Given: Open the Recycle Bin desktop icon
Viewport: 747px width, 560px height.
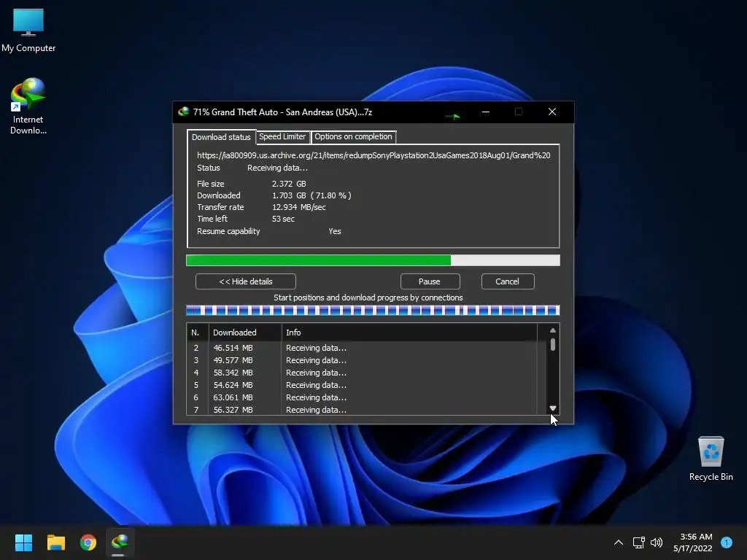Looking at the screenshot, I should click(x=711, y=459).
